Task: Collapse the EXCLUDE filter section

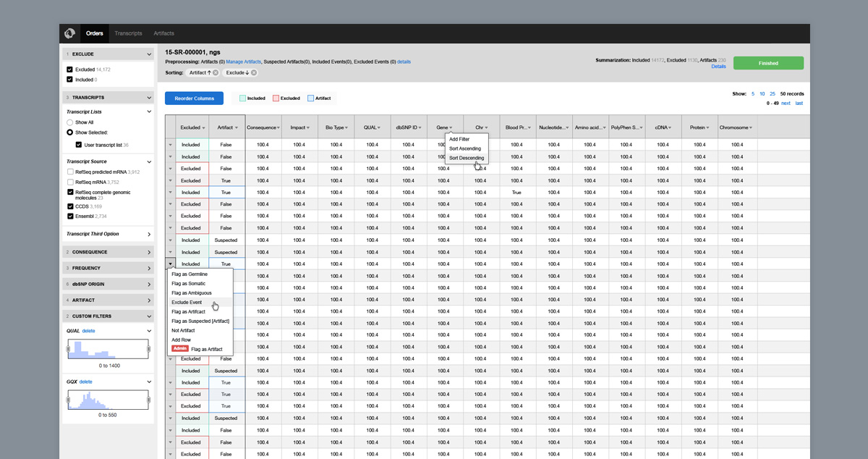Action: click(149, 54)
